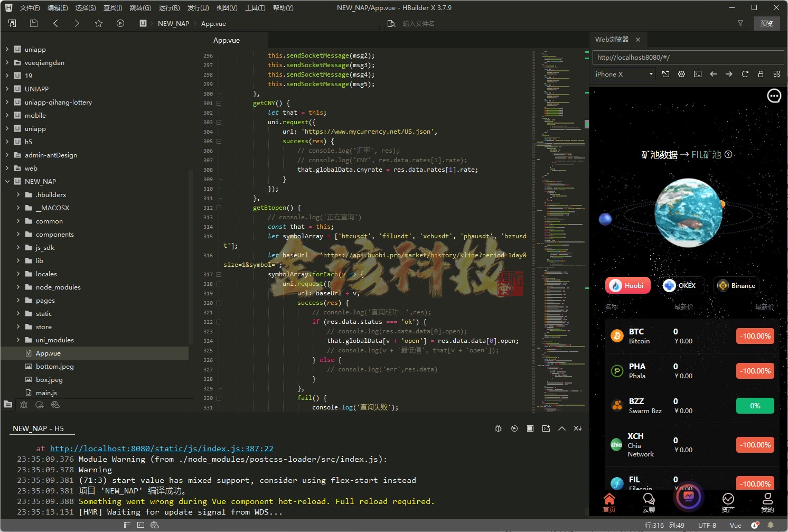The height and width of the screenshot is (532, 788).
Task: Open the 运行(R) menu
Action: coord(169,8)
